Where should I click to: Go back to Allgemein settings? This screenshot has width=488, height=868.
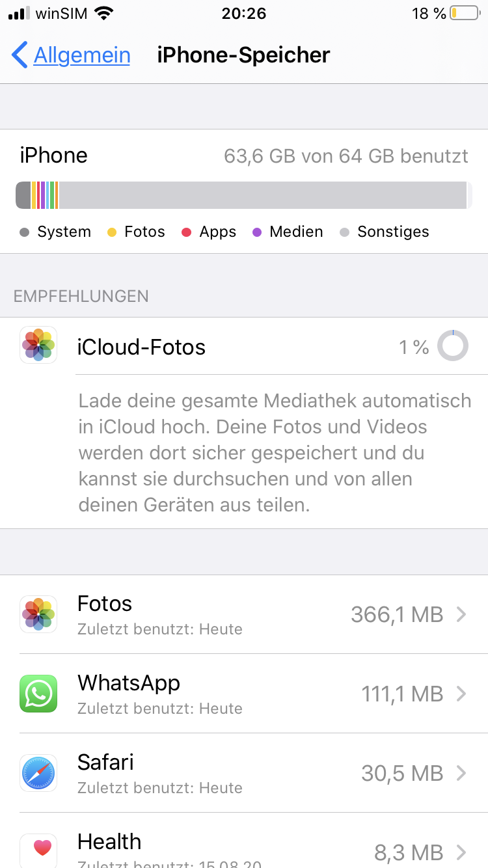coord(82,55)
